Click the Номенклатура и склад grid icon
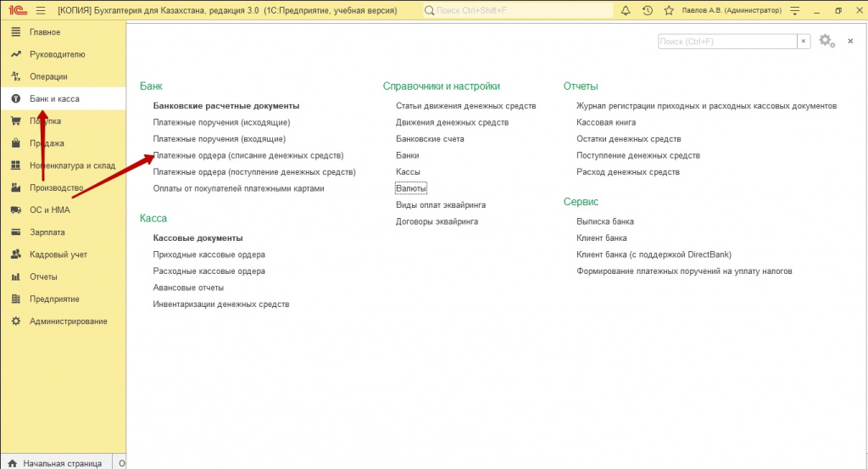The height and width of the screenshot is (469, 868). tap(16, 165)
